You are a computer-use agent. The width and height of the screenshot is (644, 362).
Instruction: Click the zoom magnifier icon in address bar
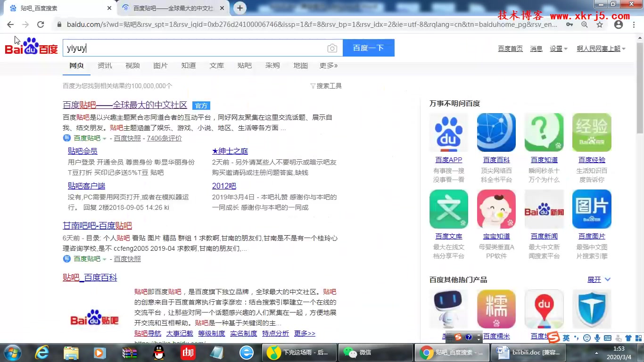click(585, 25)
